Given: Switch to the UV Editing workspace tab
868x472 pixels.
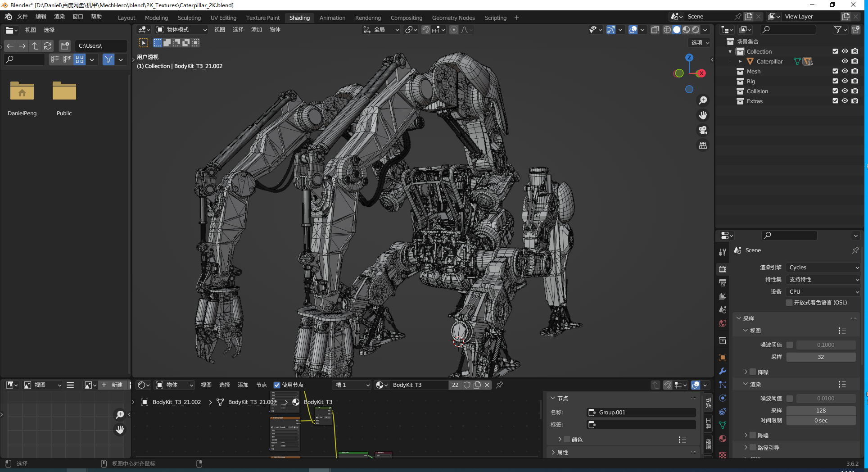Looking at the screenshot, I should (x=223, y=18).
